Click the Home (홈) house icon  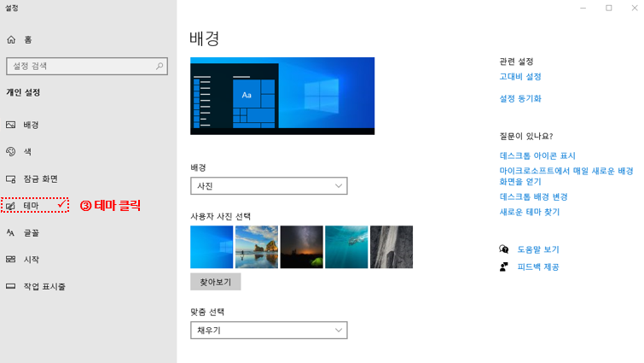pos(11,39)
